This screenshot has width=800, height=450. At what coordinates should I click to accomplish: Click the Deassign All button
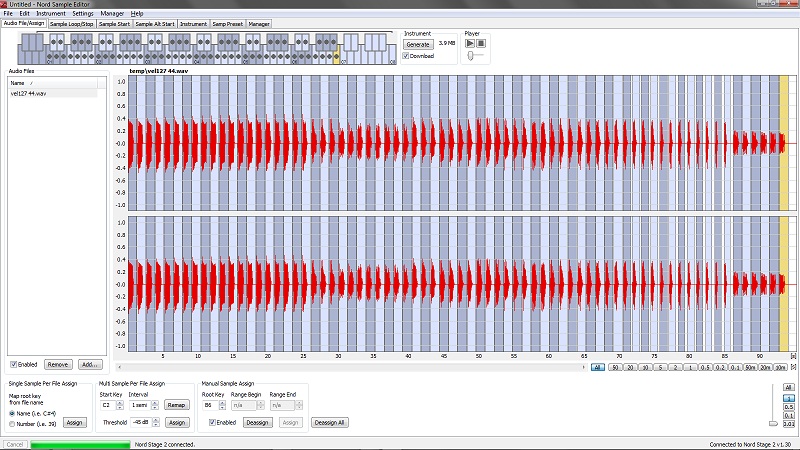pyautogui.click(x=328, y=422)
